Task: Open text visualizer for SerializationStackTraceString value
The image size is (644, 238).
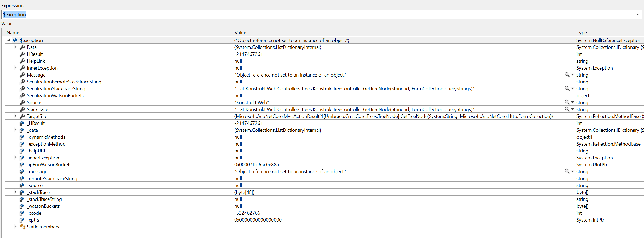Action: tap(567, 88)
